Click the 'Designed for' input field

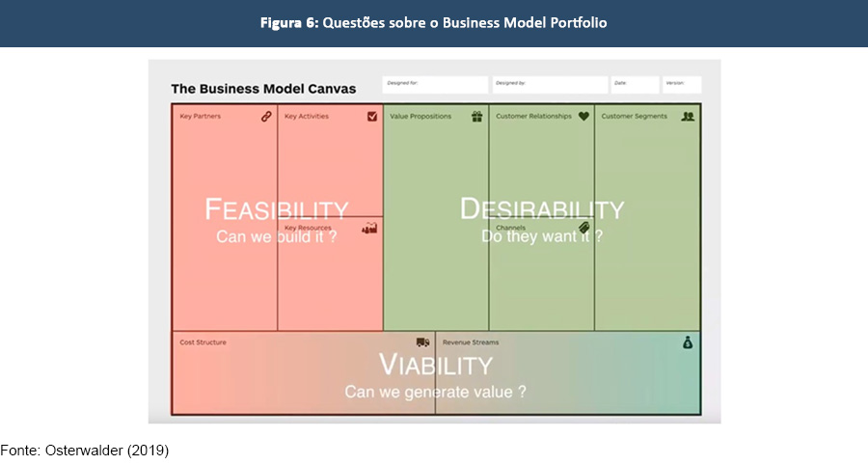pos(435,85)
